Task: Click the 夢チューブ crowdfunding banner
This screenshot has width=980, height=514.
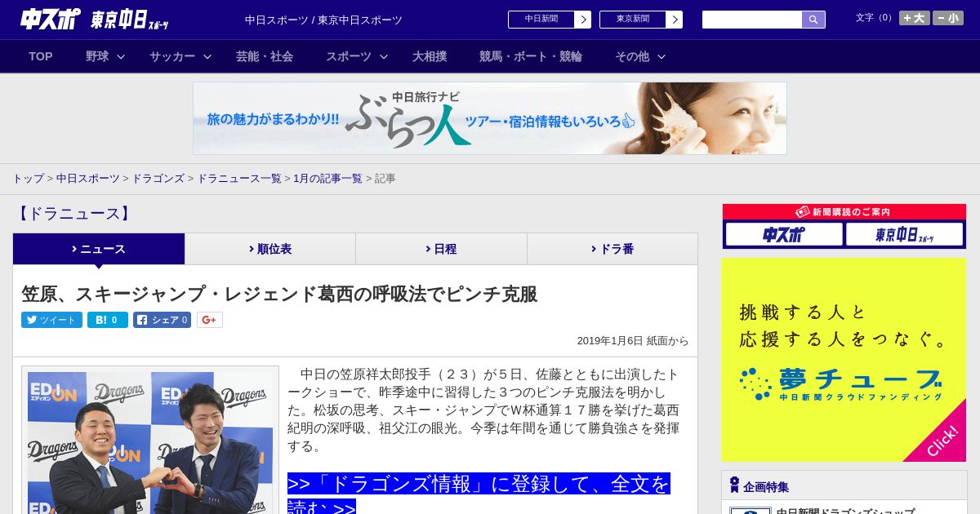Action: [x=844, y=360]
